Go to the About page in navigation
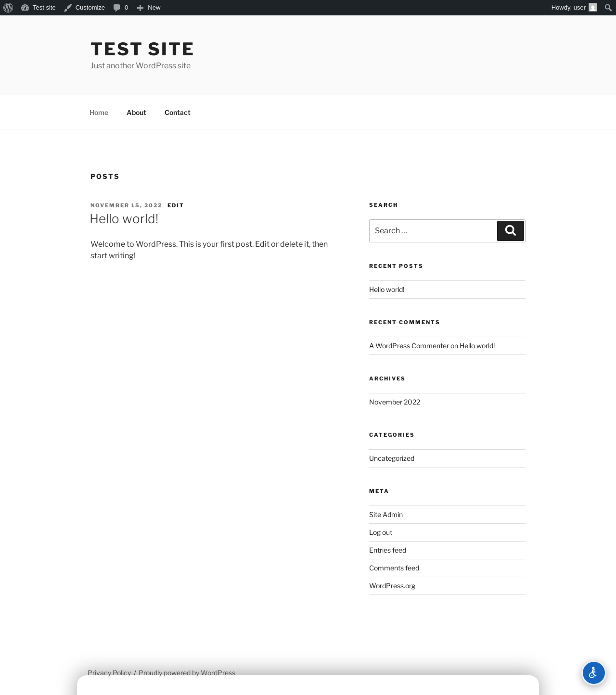This screenshot has height=695, width=616. pyautogui.click(x=136, y=113)
